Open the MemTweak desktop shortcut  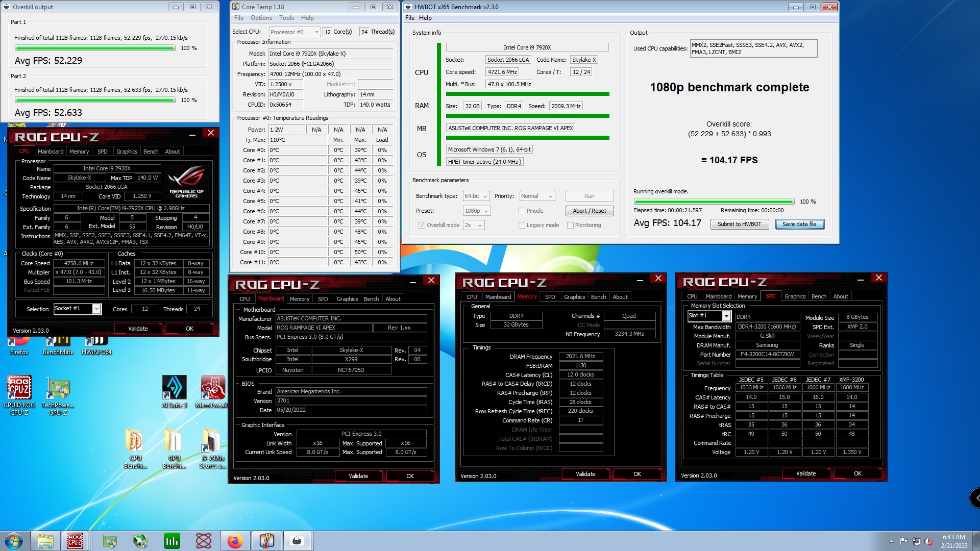[212, 392]
